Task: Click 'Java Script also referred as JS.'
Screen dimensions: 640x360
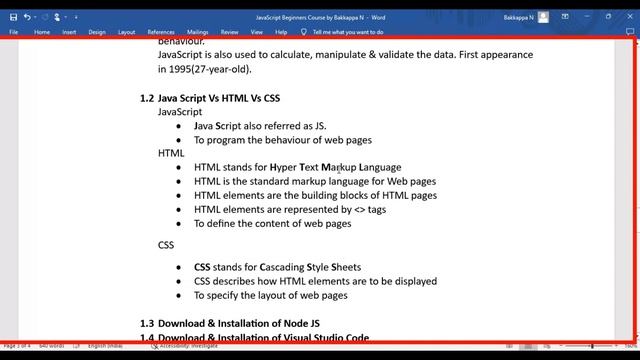Action: coord(260,126)
